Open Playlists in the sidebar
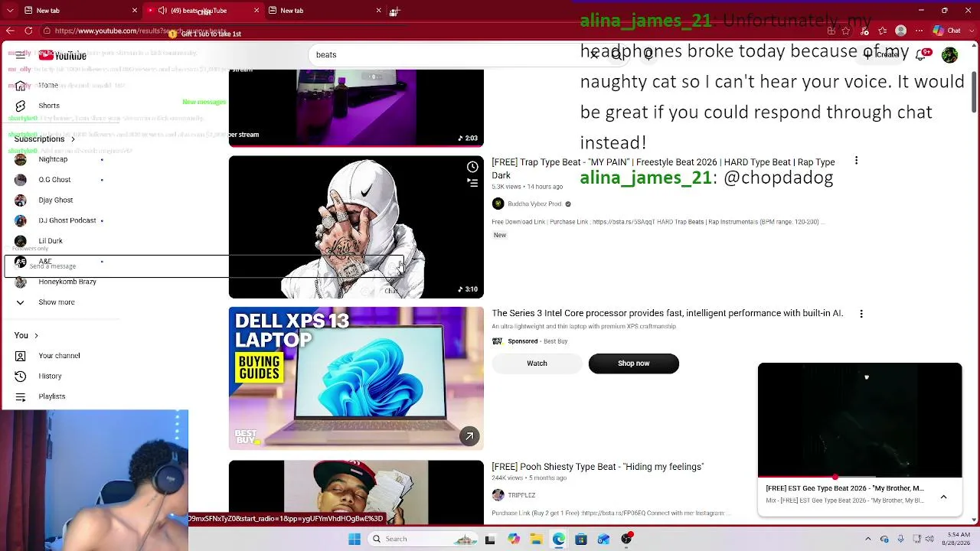Screen dimensions: 980x551 pos(52,396)
